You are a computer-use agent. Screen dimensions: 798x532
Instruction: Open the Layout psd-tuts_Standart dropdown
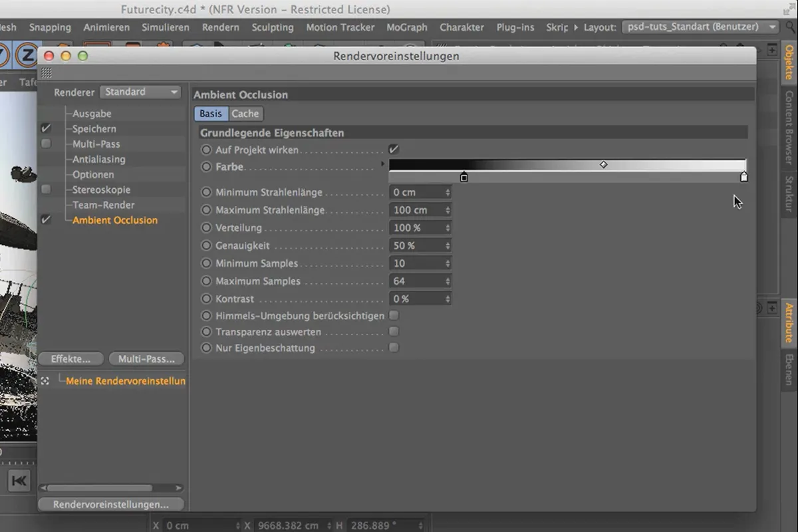(x=700, y=27)
